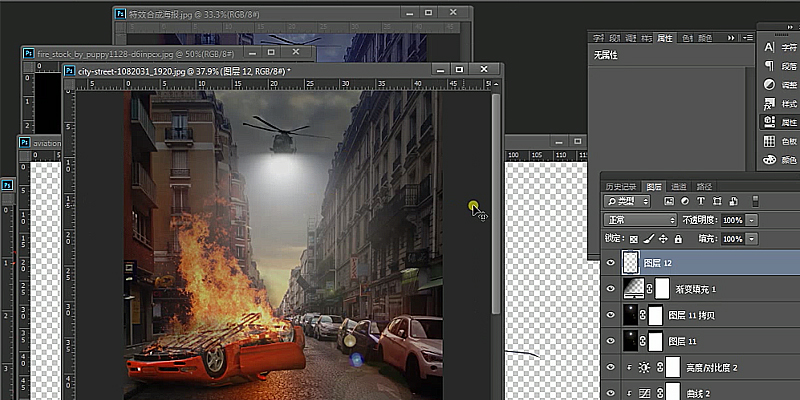The height and width of the screenshot is (400, 800).
Task: Filter layers by smart object icon
Action: coord(733,201)
